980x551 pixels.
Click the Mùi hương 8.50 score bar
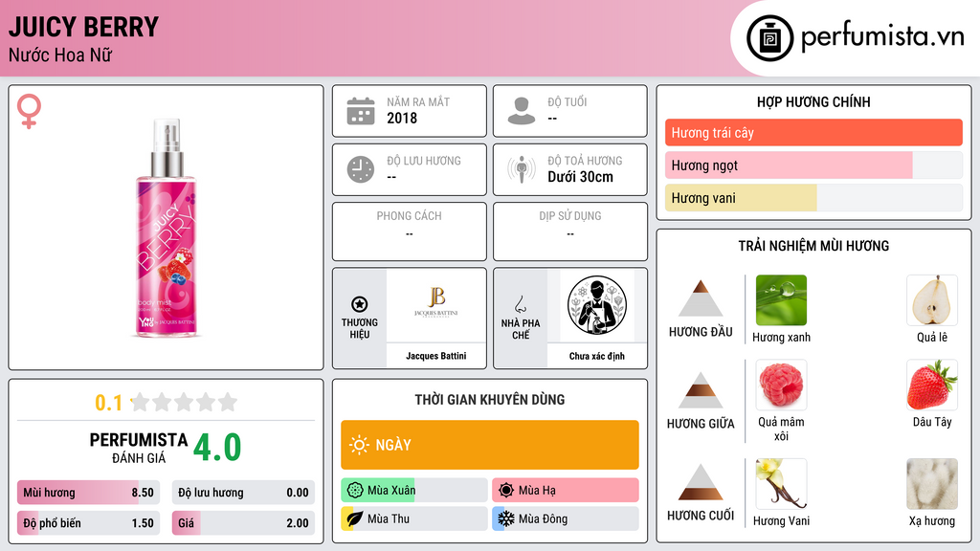point(89,493)
